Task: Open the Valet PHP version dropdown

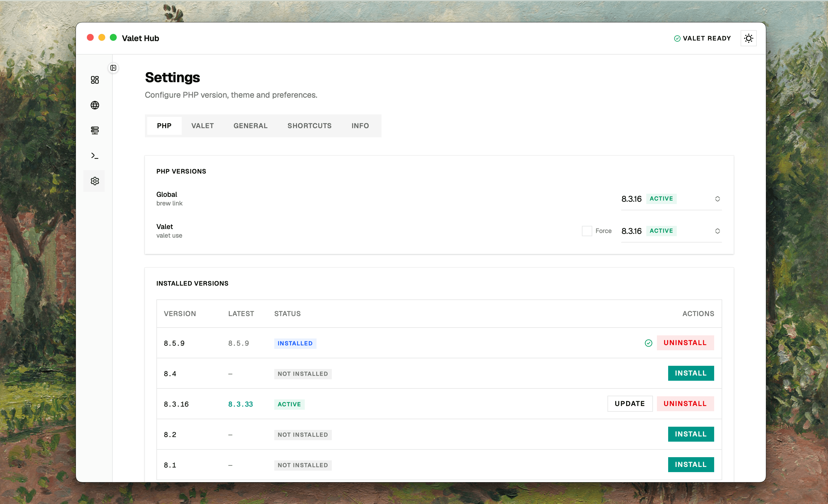Action: click(x=671, y=231)
